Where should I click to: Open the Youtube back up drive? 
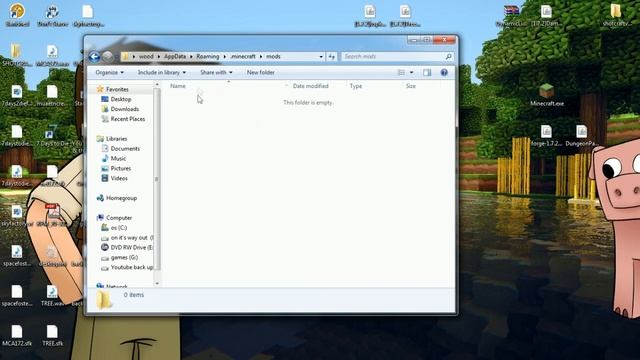click(131, 267)
